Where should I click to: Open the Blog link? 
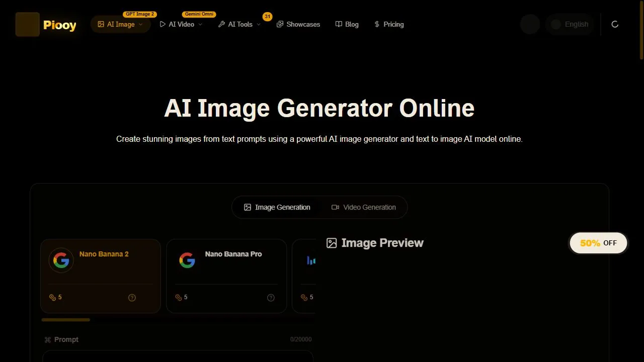click(347, 24)
